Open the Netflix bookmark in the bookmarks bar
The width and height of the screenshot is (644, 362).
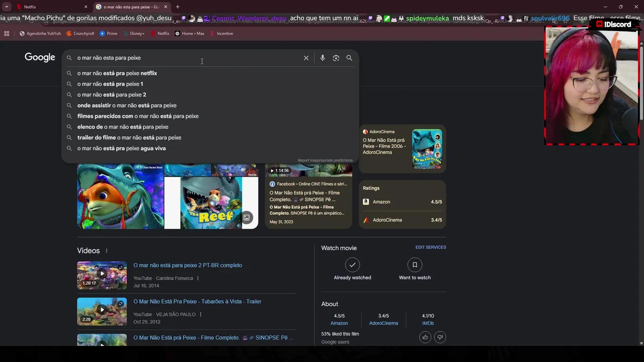159,34
